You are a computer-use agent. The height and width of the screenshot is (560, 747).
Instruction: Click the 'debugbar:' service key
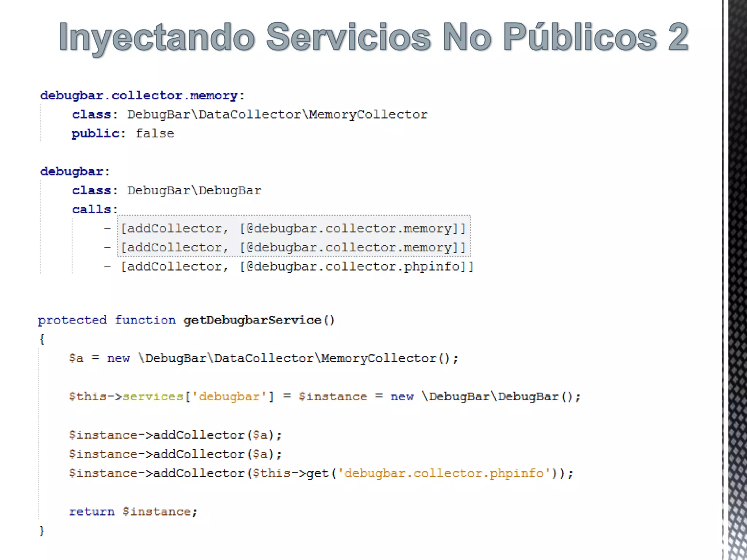pyautogui.click(x=75, y=171)
